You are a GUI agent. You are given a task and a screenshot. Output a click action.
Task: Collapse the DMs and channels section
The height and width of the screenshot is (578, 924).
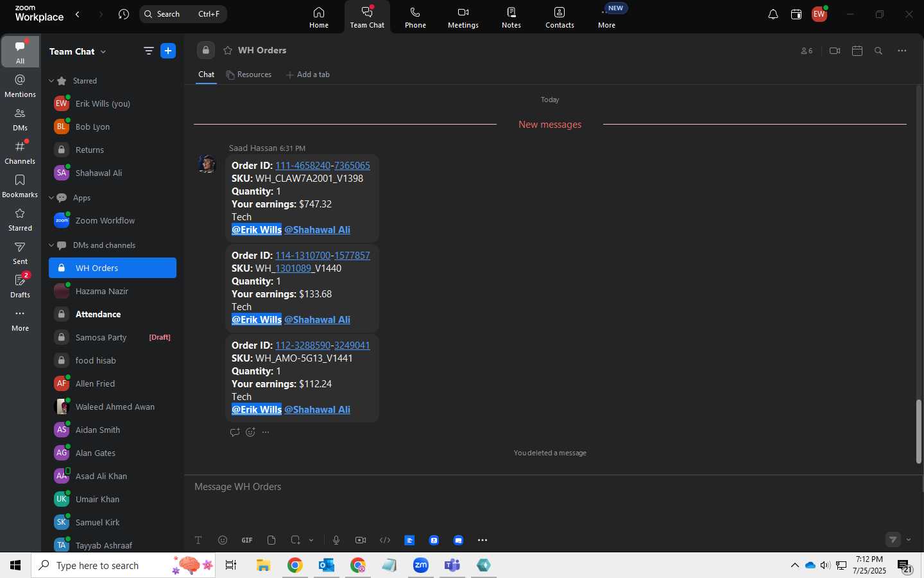coord(51,245)
